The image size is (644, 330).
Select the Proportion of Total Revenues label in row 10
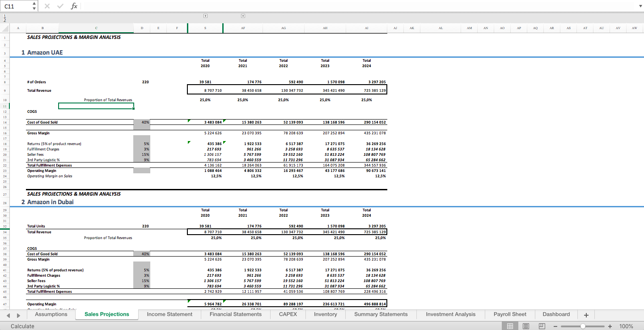click(x=108, y=100)
